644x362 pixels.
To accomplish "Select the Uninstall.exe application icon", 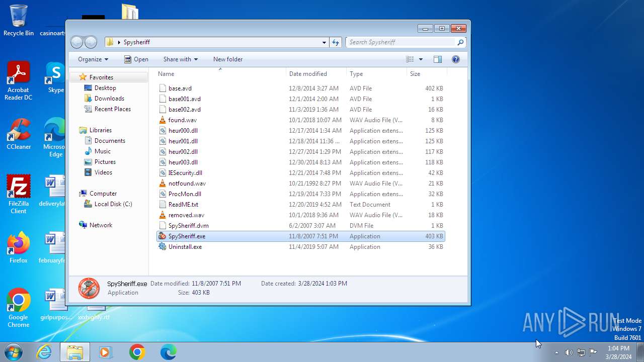I will tap(162, 247).
